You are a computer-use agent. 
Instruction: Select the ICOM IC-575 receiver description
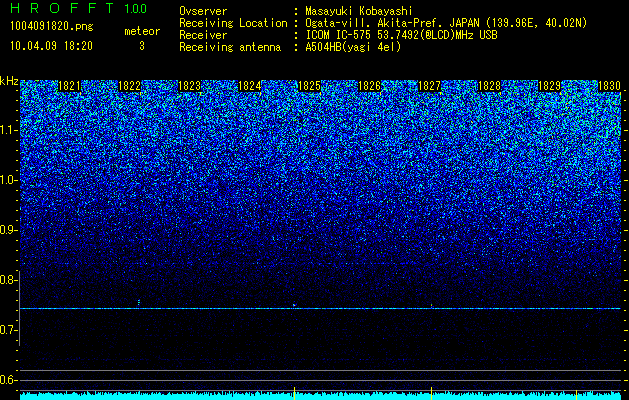coord(402,35)
